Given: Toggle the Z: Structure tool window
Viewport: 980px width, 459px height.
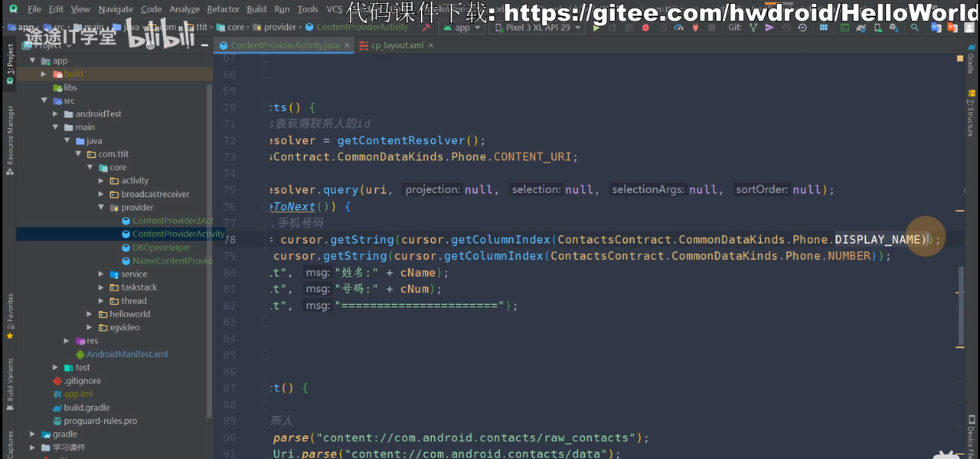Looking at the screenshot, I should [971, 113].
